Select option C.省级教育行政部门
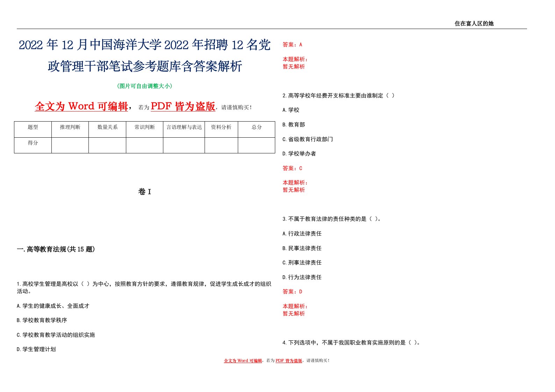 point(308,139)
